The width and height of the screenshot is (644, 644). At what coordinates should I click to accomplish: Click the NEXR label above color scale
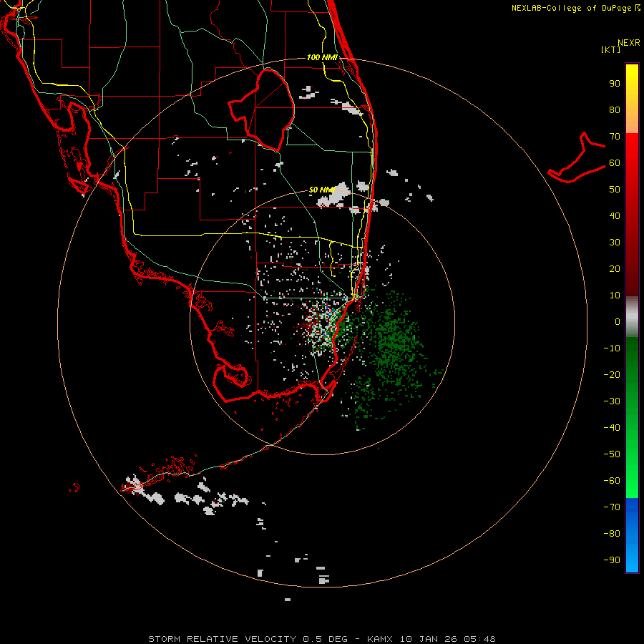point(629,43)
